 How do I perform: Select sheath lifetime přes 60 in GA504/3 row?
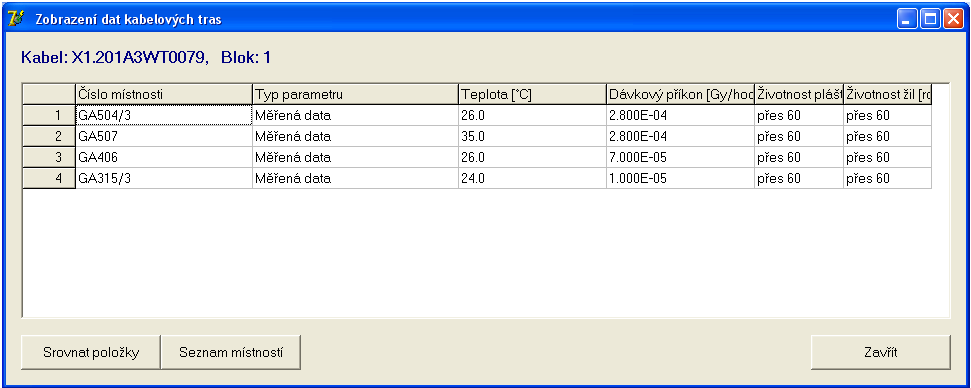(x=799, y=115)
